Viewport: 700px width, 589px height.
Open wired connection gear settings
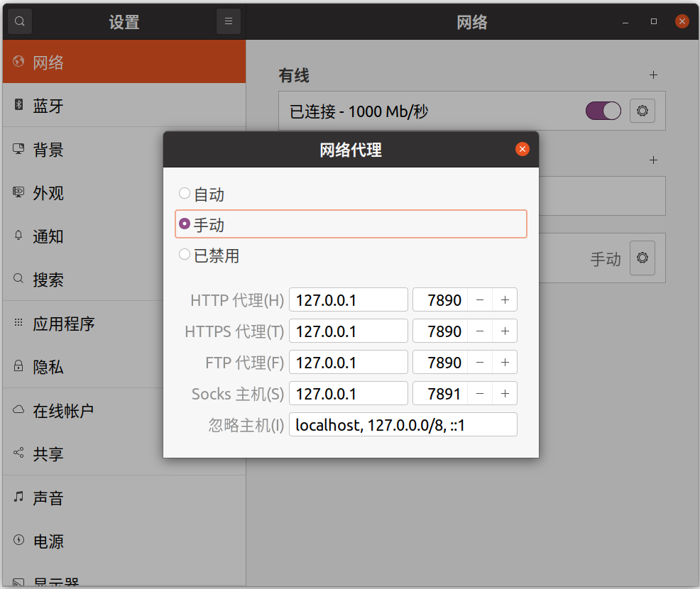click(642, 111)
